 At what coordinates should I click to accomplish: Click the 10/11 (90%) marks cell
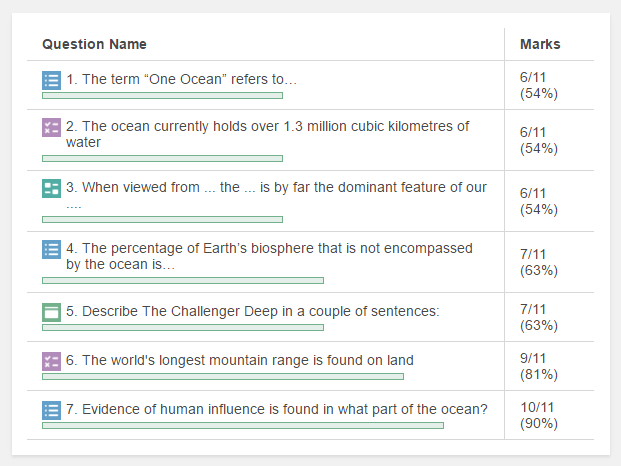click(x=539, y=416)
